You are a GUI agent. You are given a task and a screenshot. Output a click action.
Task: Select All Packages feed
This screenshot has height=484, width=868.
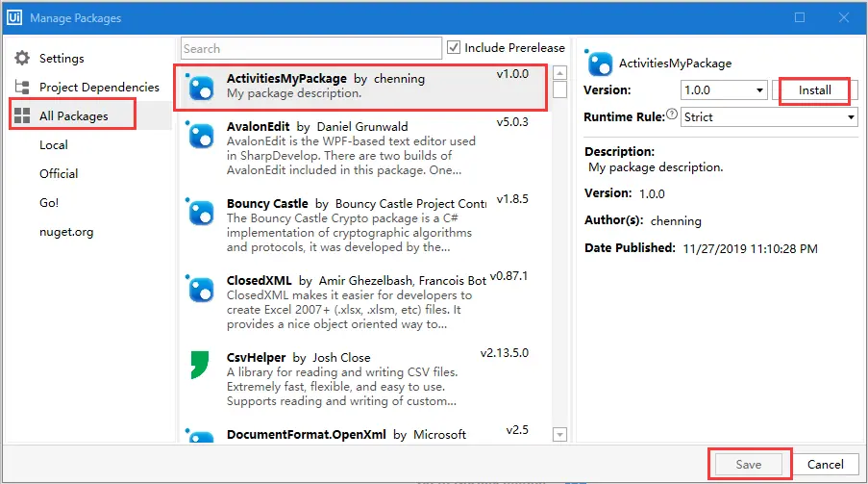pos(74,115)
